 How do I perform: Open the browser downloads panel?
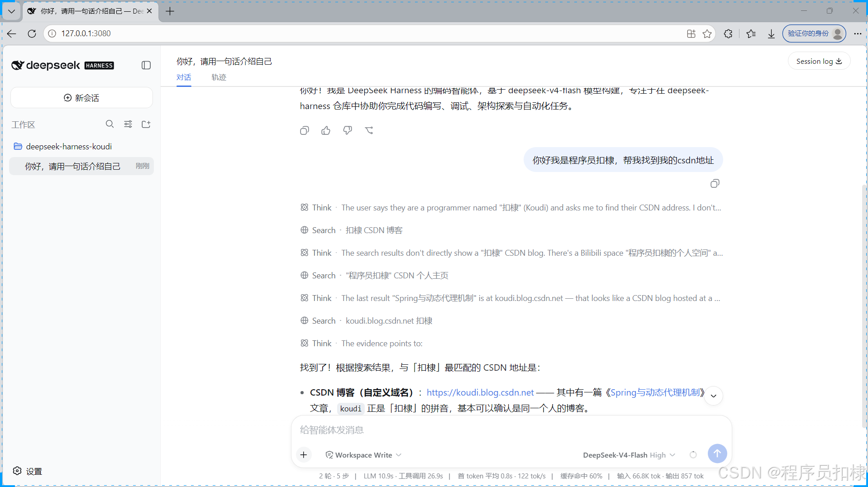point(771,33)
